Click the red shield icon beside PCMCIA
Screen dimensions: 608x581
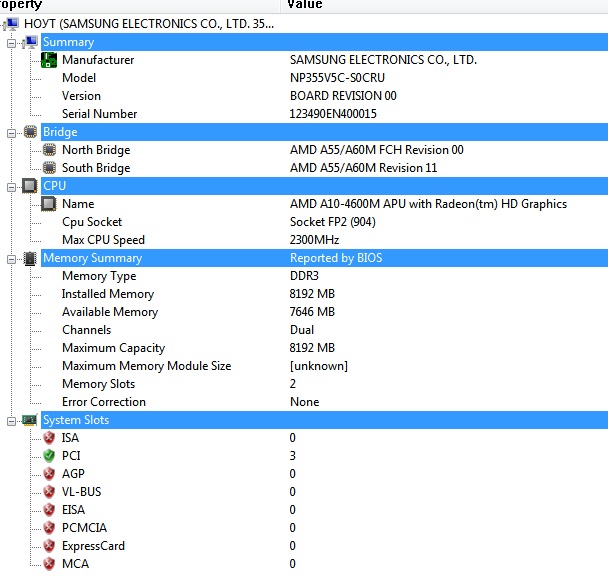[x=49, y=528]
